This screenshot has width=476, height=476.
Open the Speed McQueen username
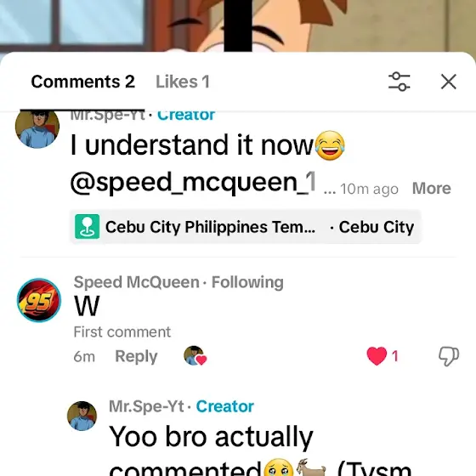pos(137,282)
